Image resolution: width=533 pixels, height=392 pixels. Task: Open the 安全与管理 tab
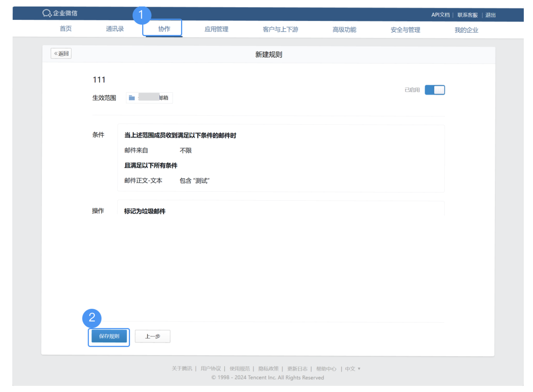[x=405, y=30]
